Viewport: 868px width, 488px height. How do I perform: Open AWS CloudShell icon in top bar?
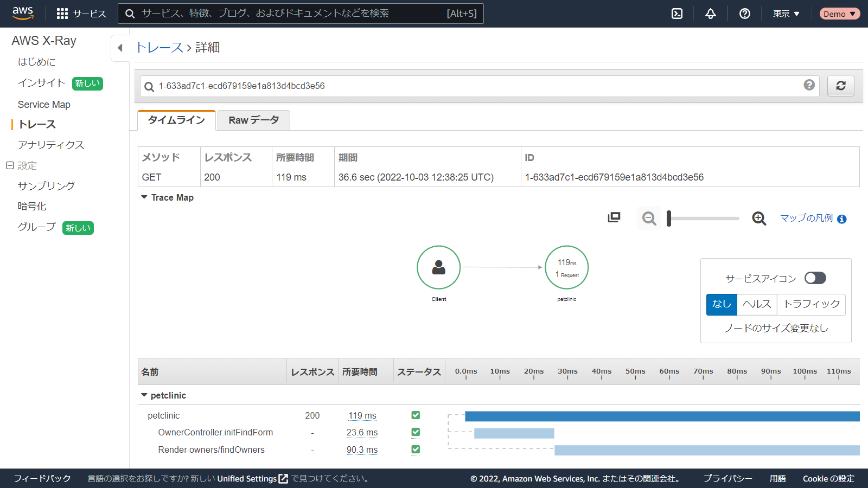(677, 14)
